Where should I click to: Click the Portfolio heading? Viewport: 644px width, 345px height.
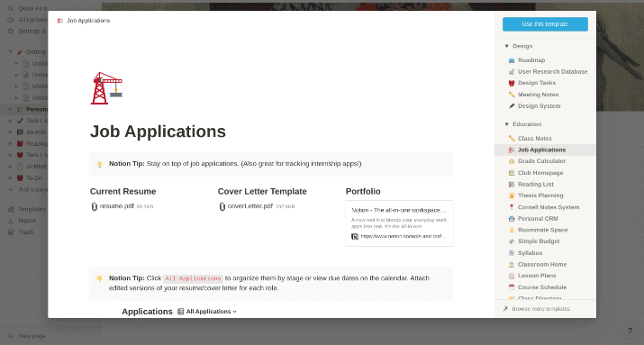pos(363,191)
